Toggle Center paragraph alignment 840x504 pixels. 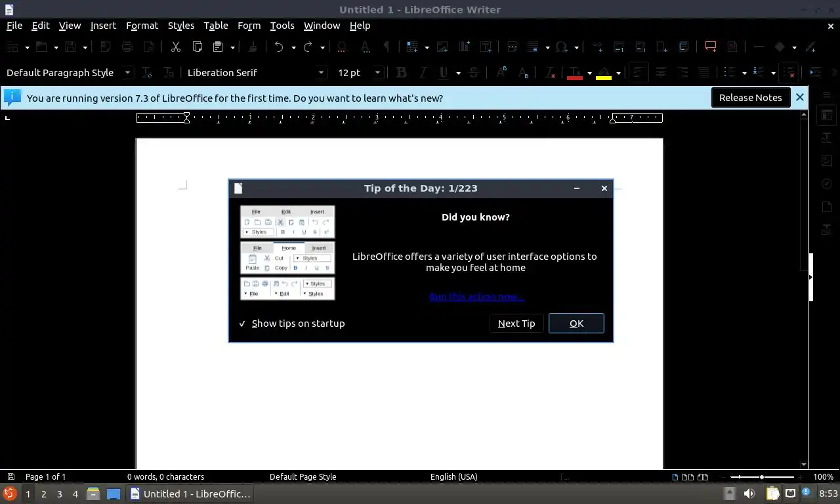tap(661, 72)
